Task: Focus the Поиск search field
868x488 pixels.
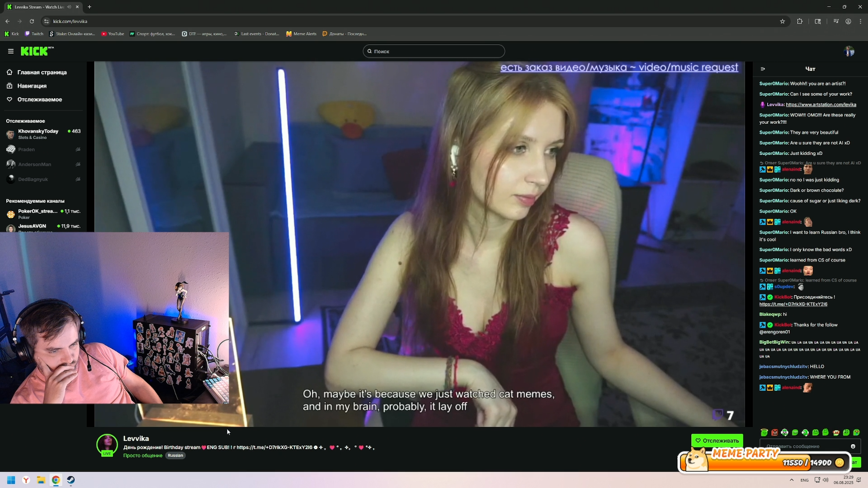Action: [x=434, y=52]
